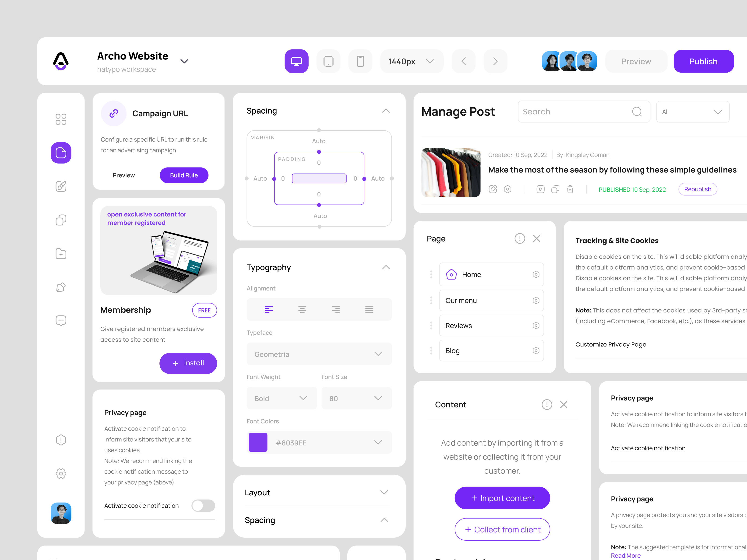Duplicate the post via the copy icon
Image resolution: width=747 pixels, height=560 pixels.
click(x=555, y=189)
